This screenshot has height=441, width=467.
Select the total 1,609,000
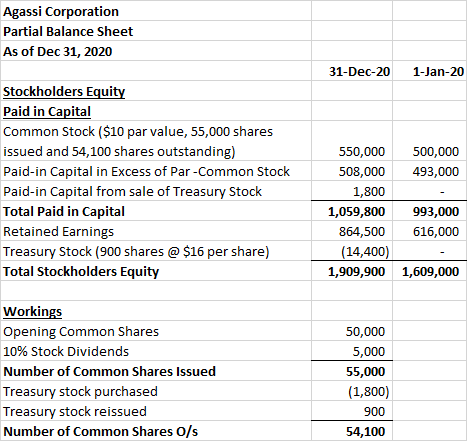(431, 272)
